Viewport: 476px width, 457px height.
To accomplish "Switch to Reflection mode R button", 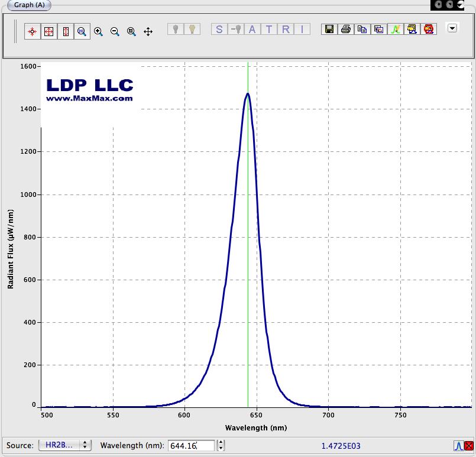I will 286,30.
